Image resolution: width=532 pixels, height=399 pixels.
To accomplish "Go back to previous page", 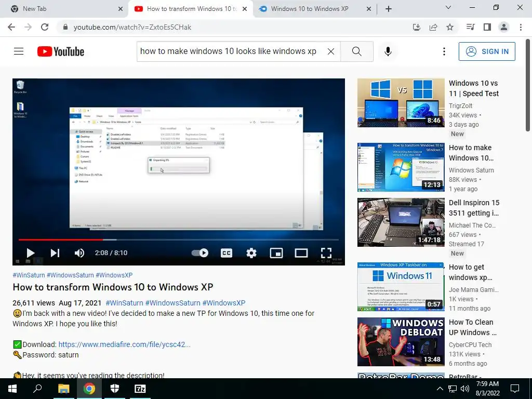I will [x=11, y=27].
